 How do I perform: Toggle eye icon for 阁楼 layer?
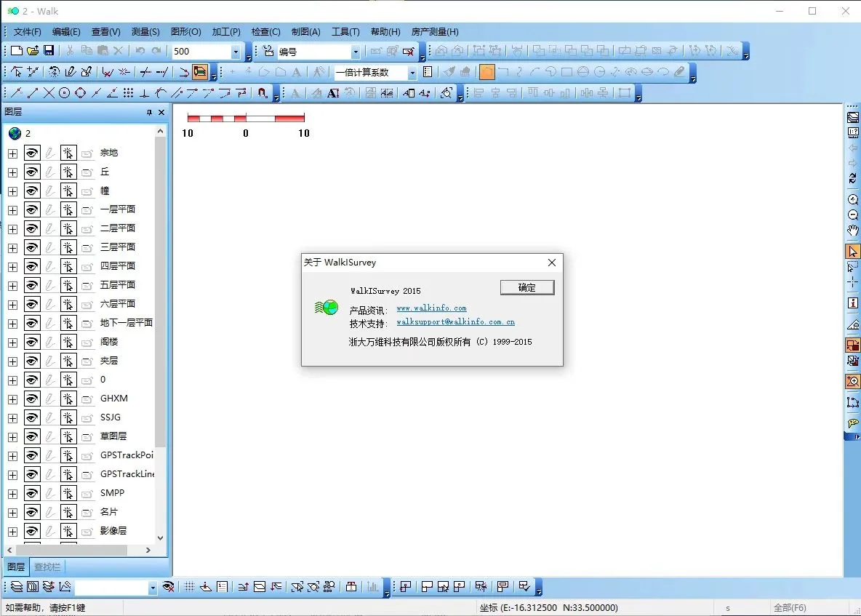(32, 342)
